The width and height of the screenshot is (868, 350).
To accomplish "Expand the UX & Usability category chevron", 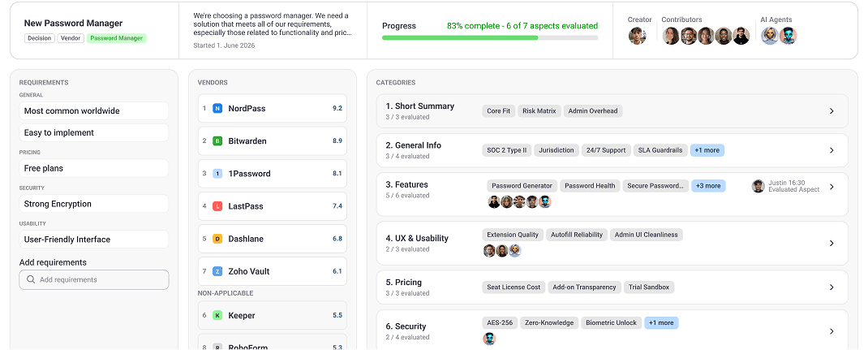I will 831,243.
